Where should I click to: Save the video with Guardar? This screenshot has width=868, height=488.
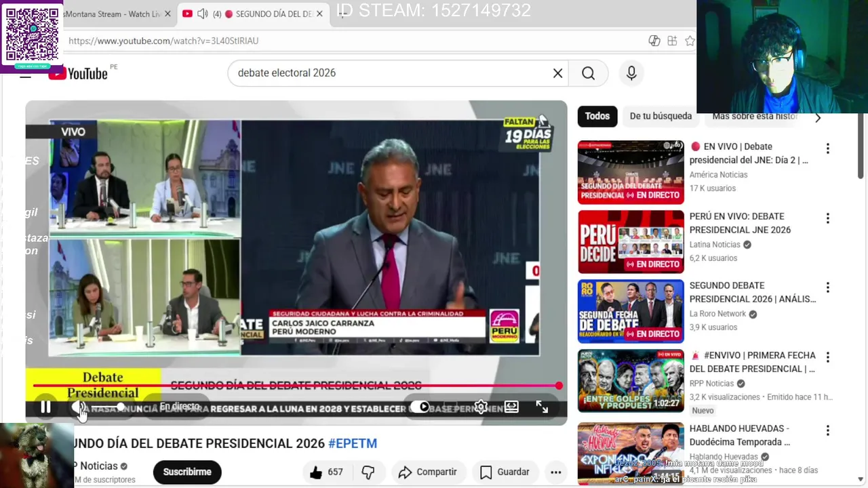(x=505, y=472)
